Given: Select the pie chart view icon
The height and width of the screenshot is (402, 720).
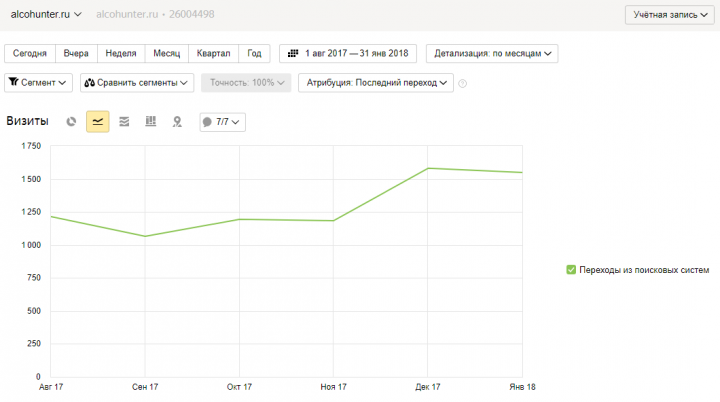Looking at the screenshot, I should pos(71,122).
